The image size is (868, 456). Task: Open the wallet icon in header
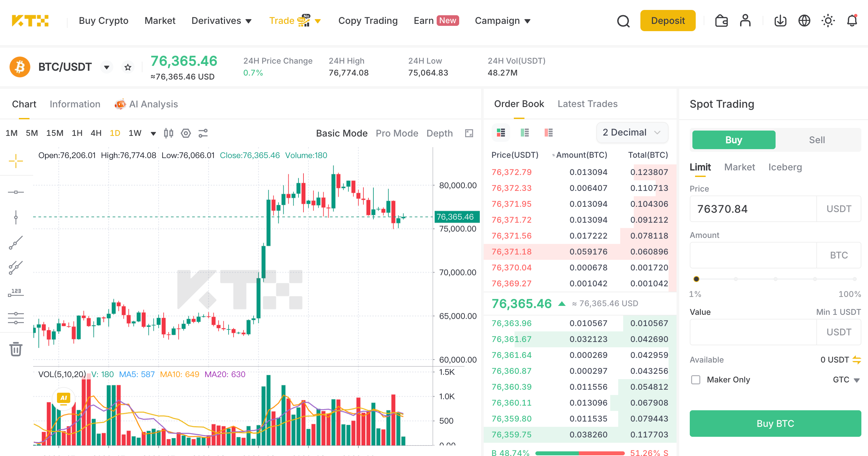(x=721, y=21)
